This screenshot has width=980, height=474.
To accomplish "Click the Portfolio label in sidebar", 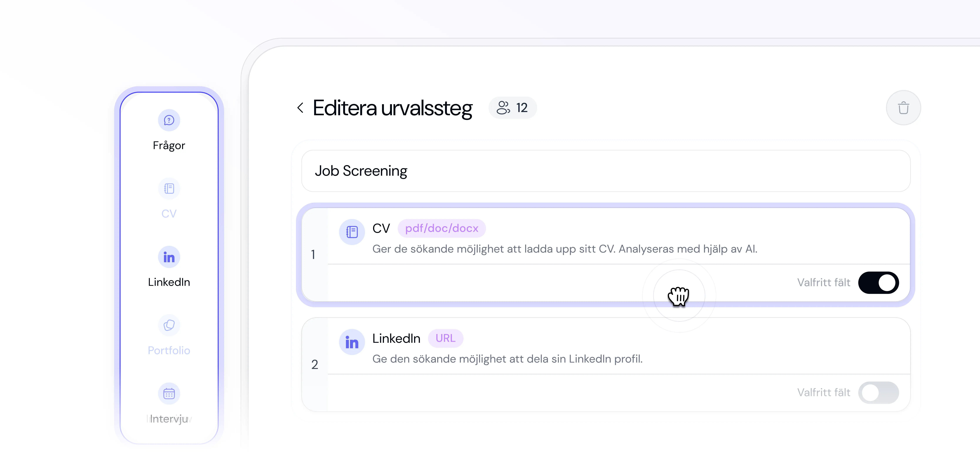I will tap(169, 350).
